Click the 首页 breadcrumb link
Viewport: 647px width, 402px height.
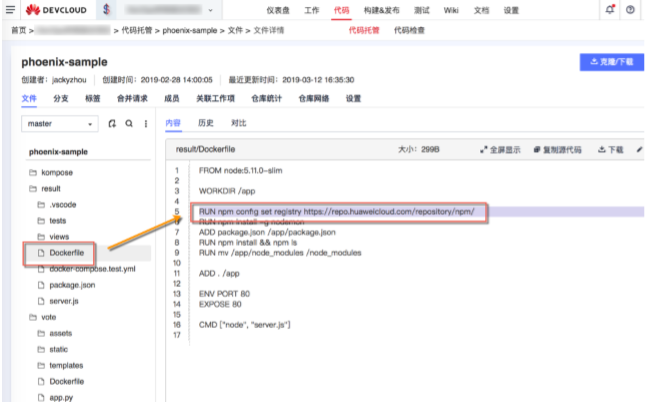click(19, 30)
